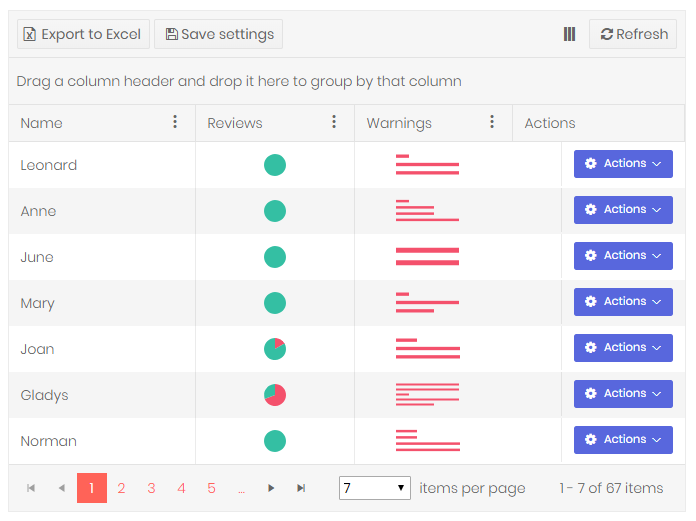
Task: Expand the Actions dropdown for Leonard
Action: coord(623,164)
